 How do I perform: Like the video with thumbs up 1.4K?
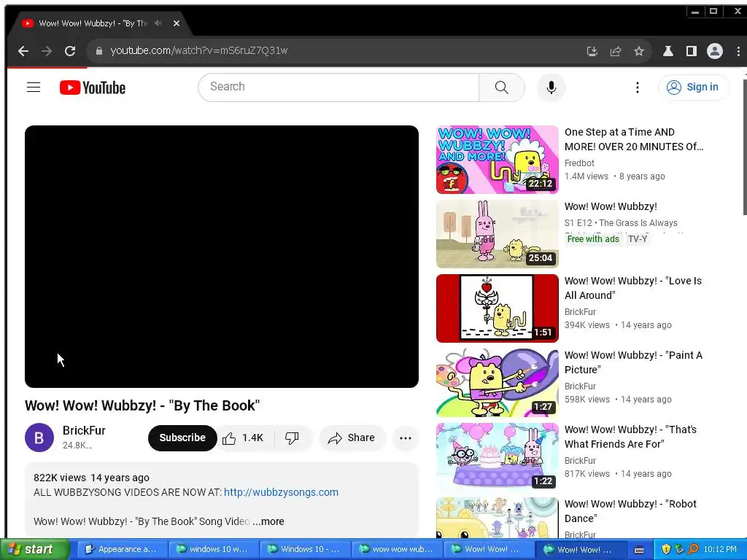click(x=243, y=437)
